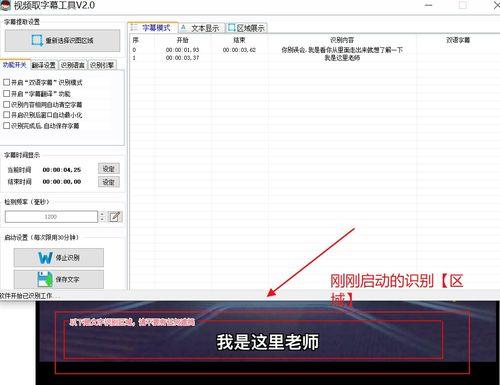
Task: Select table row 1 text 我是这里老师
Action: coord(342,58)
